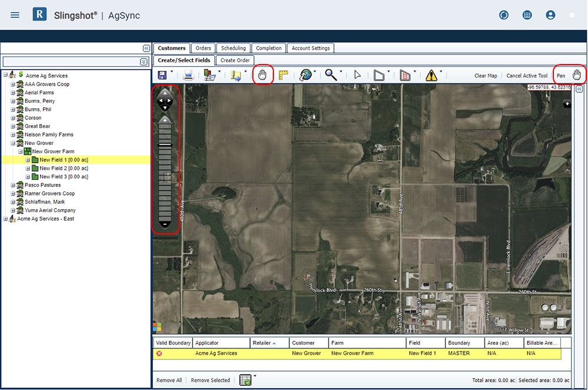This screenshot has height=390, width=588.
Task: Click Remove All below the grid
Action: pos(169,380)
